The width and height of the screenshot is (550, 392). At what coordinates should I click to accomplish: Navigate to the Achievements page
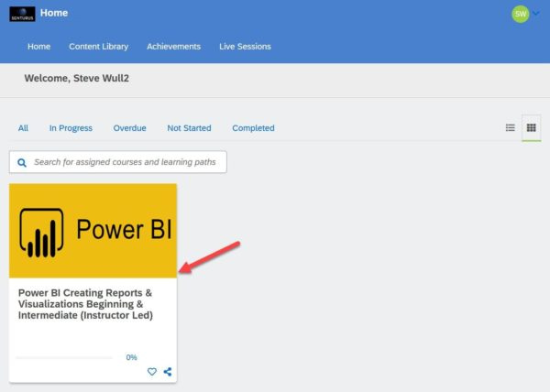pyautogui.click(x=173, y=47)
